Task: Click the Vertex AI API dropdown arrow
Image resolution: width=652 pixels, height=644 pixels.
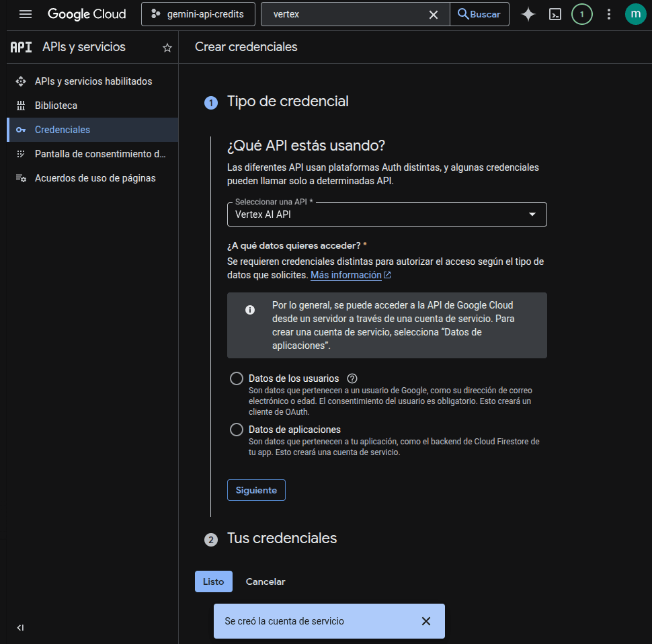Action: 532,214
